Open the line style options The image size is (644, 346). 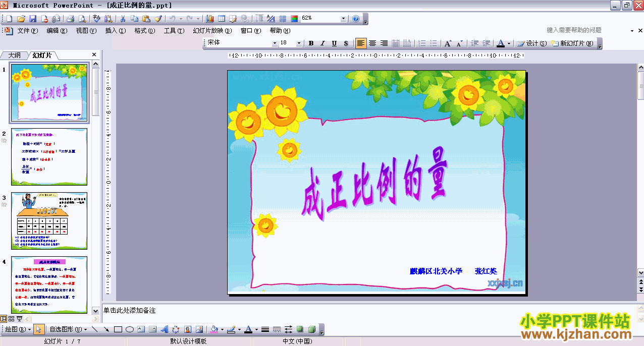click(x=265, y=329)
